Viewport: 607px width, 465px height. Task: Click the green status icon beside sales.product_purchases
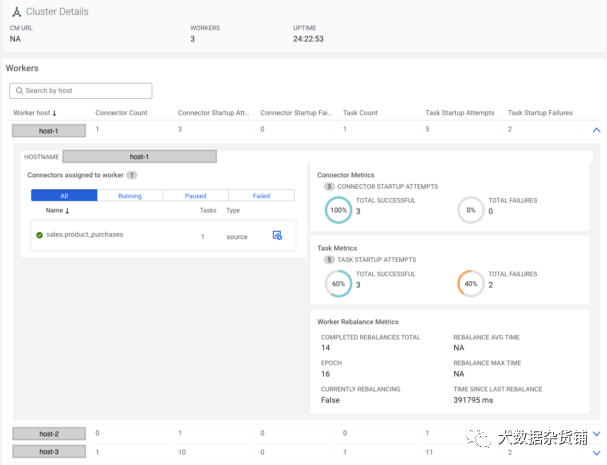39,235
